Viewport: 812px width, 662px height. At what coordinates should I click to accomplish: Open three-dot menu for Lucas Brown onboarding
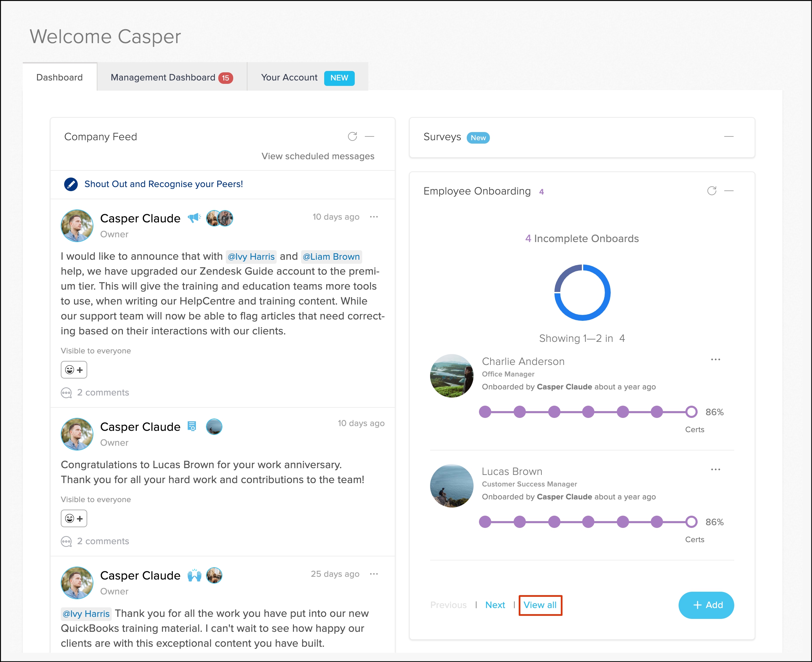pos(715,470)
